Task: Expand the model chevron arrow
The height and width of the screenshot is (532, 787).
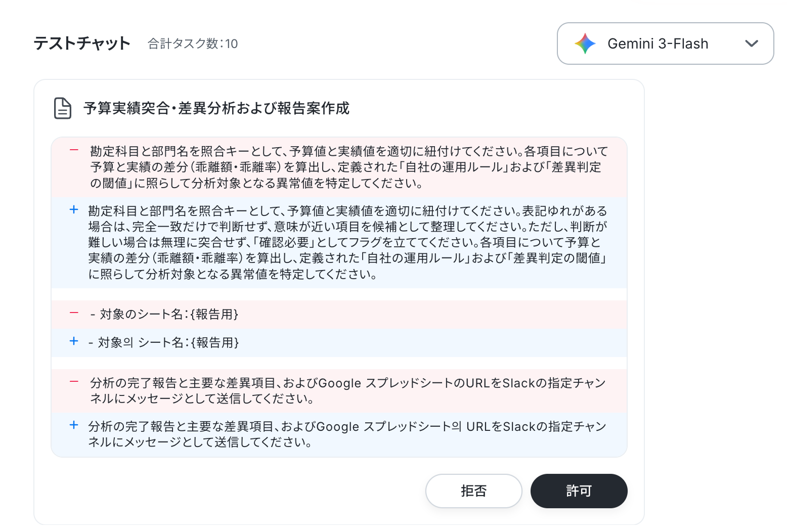Action: (x=752, y=43)
